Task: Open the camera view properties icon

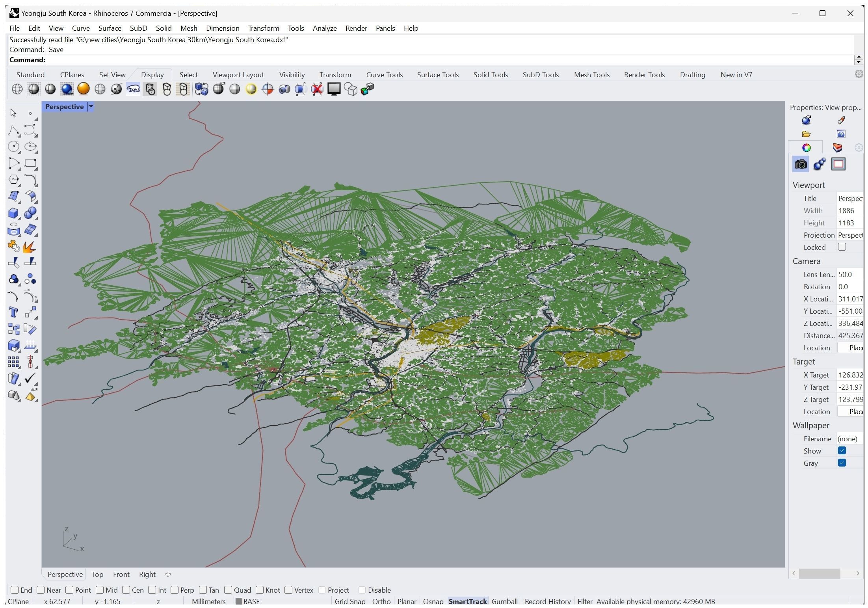Action: coord(800,164)
